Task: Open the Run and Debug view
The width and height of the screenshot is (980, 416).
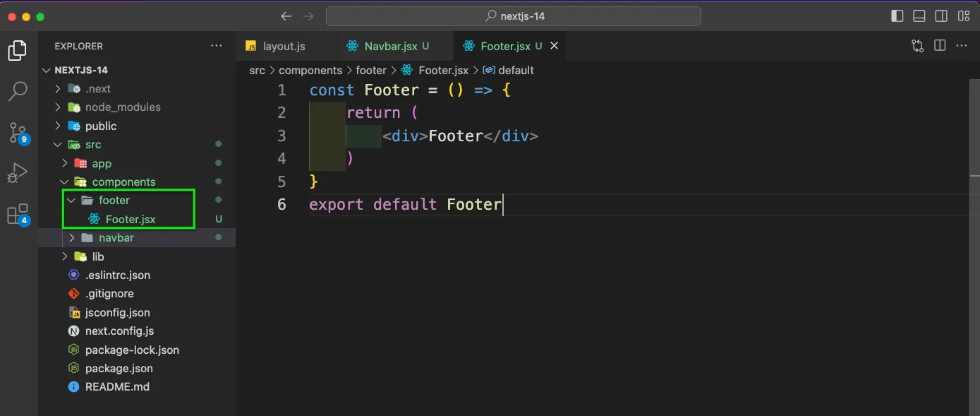Action: click(18, 172)
